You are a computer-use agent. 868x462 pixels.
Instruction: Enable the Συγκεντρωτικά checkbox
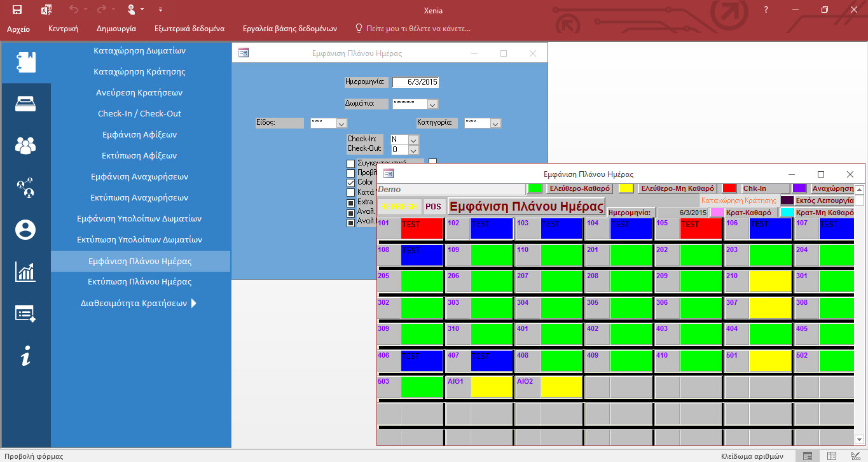coord(350,164)
